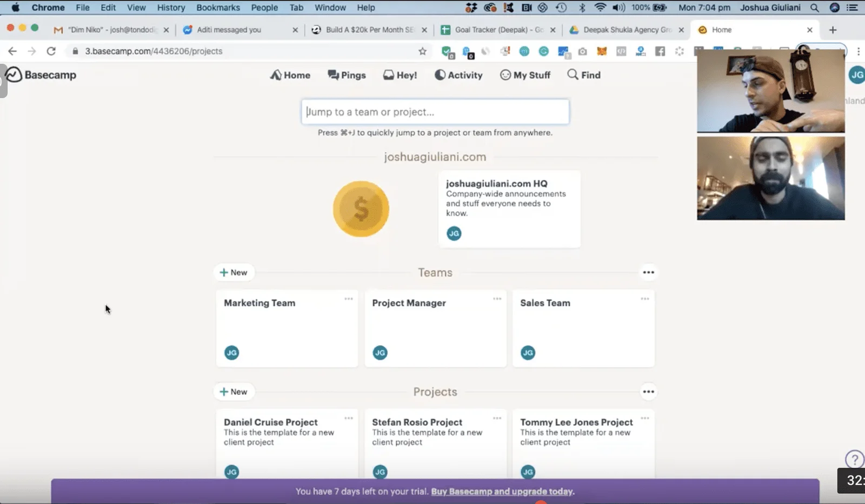Click the JG avatar on HQ card
This screenshot has width=865, height=504.
pos(454,233)
